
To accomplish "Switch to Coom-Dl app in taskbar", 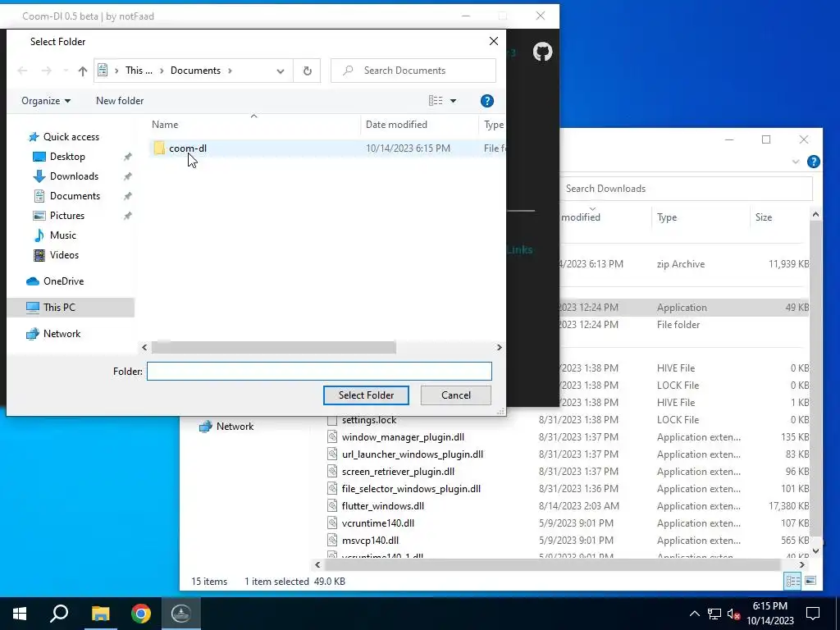I will (181, 614).
